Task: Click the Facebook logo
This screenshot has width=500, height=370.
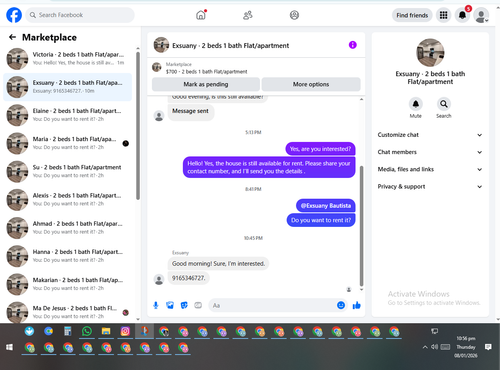Action: (x=14, y=15)
